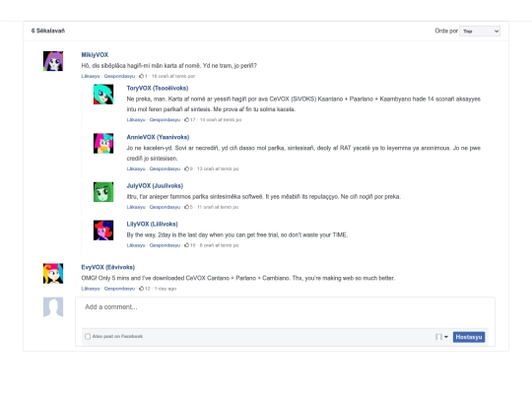Click like count 17 on ToryVOX's reply
The width and height of the screenshot is (532, 399).
pyautogui.click(x=193, y=120)
